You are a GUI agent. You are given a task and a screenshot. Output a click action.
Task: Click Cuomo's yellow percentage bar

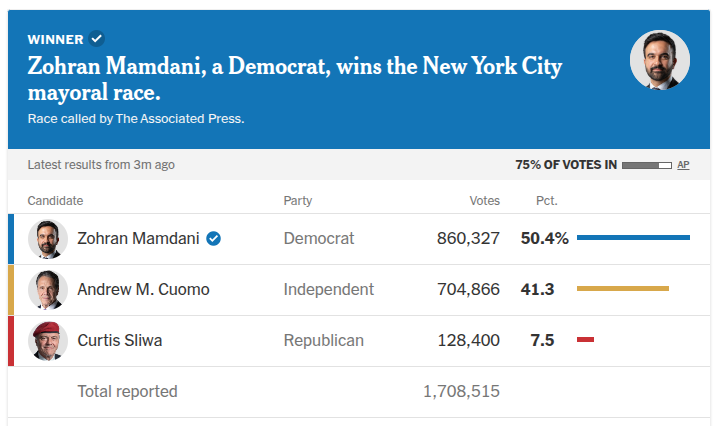coord(622,289)
